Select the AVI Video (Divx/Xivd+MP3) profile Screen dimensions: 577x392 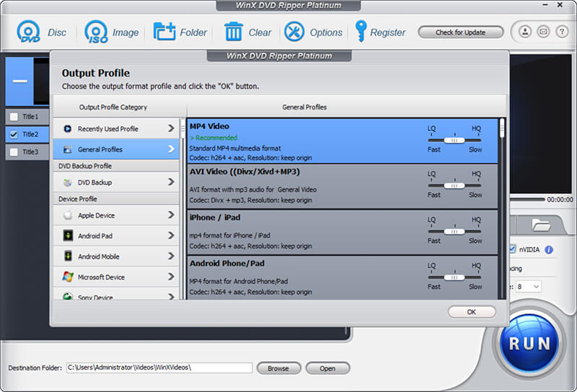(x=343, y=187)
